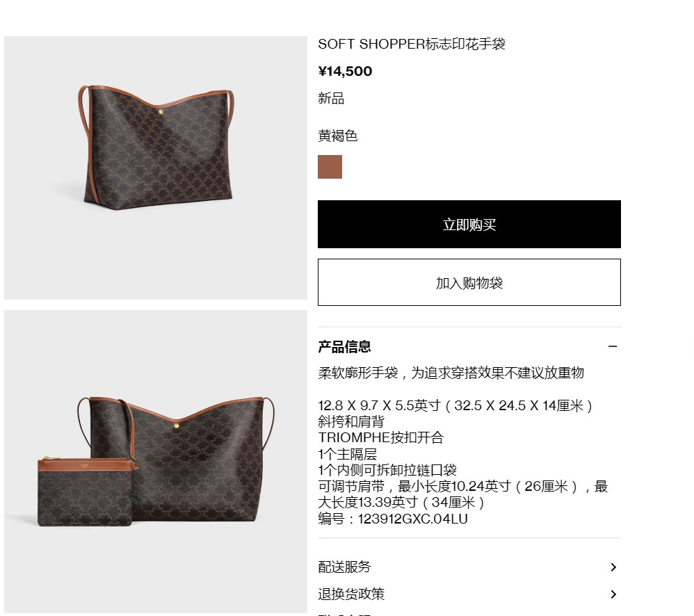The image size is (694, 616).
Task: Collapse the 产品信息 heading
Action: (344, 346)
